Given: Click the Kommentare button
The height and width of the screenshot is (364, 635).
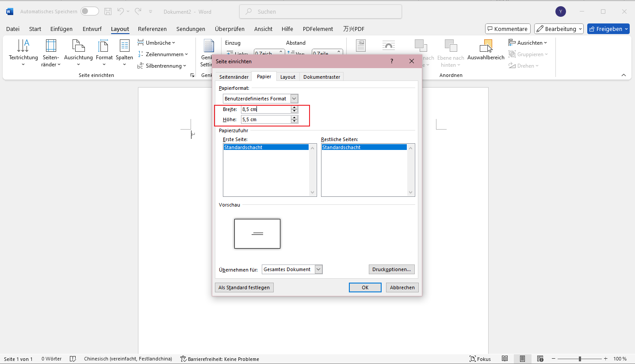Looking at the screenshot, I should [508, 29].
